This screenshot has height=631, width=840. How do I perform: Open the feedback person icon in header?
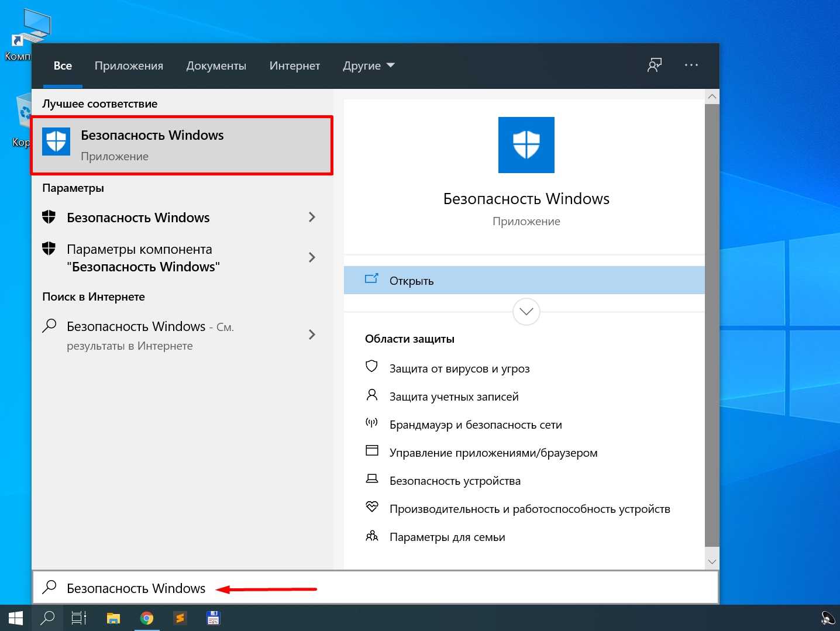click(x=655, y=65)
